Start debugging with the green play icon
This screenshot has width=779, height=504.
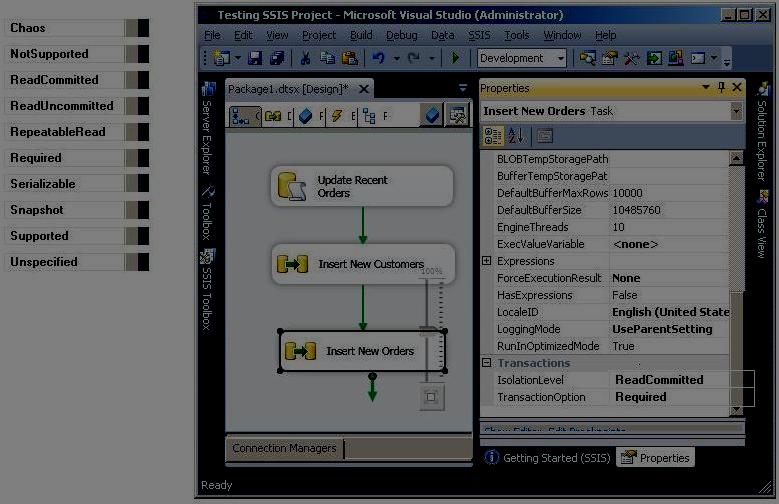pyautogui.click(x=455, y=59)
